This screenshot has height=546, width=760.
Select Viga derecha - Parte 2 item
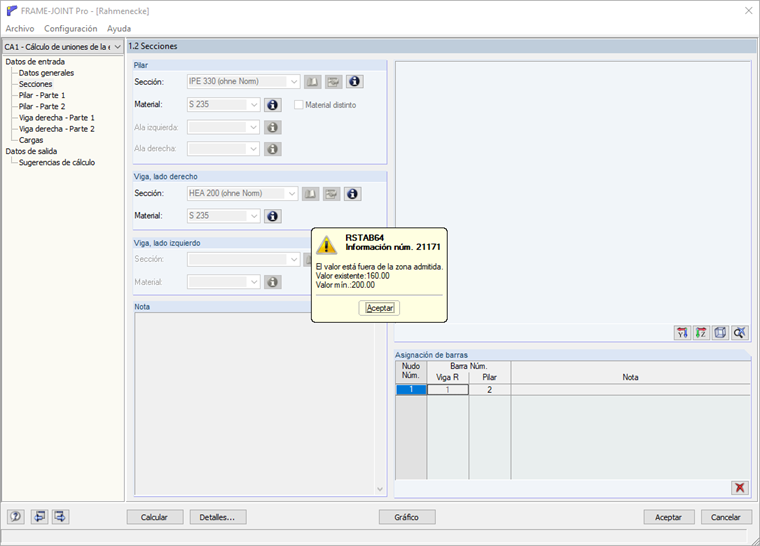57,128
